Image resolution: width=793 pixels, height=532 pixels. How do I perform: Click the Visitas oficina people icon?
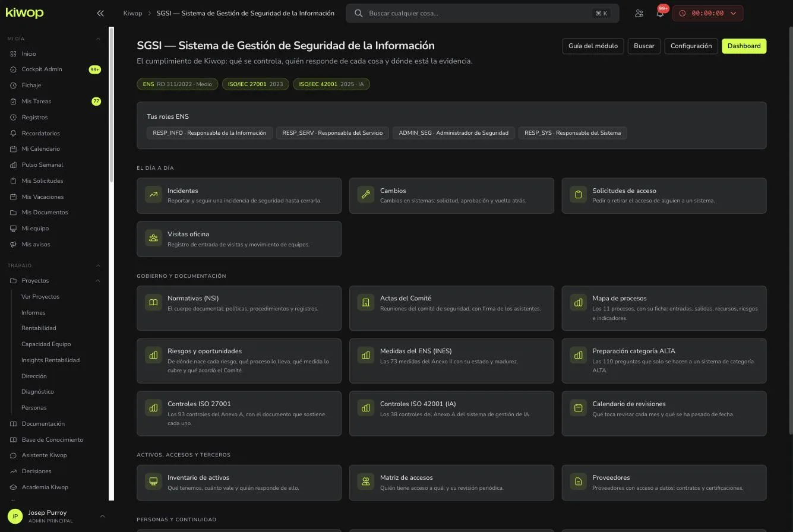tap(153, 237)
